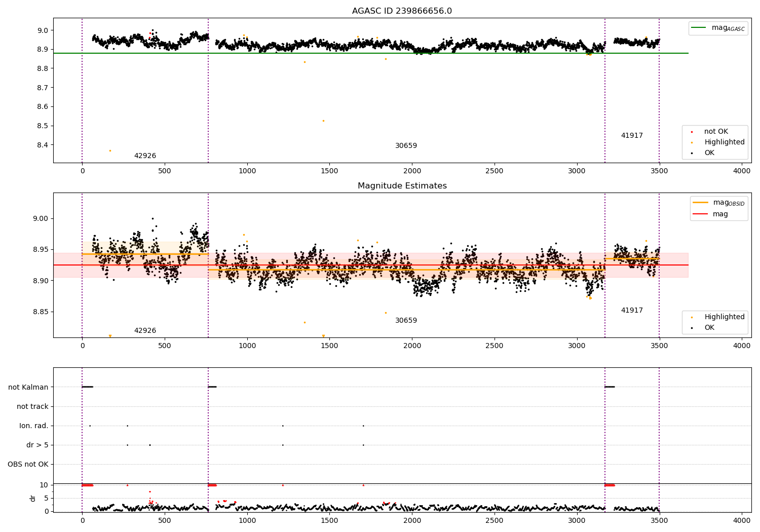This screenshot has height=532, width=760.
Task: Select the mag AGASC legend label
Action: coord(728,28)
